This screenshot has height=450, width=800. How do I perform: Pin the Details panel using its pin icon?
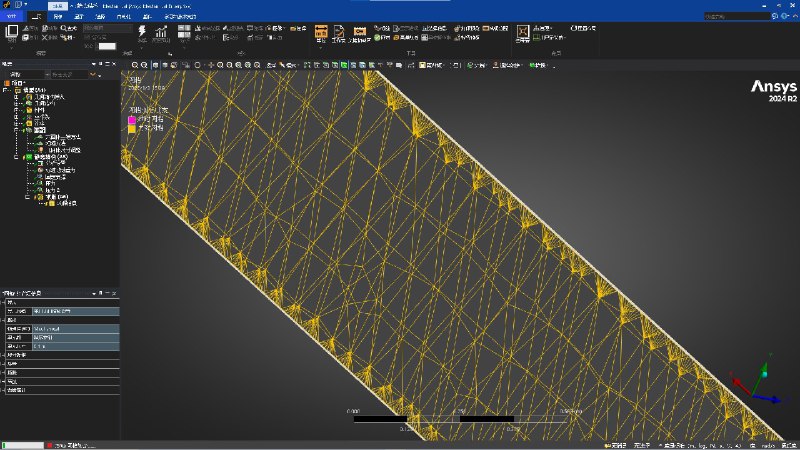101,293
